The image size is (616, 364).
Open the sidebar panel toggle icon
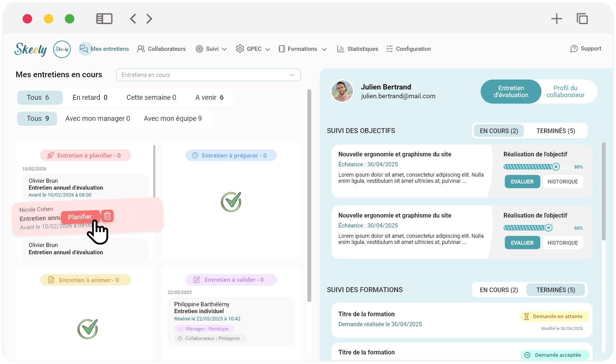click(104, 19)
